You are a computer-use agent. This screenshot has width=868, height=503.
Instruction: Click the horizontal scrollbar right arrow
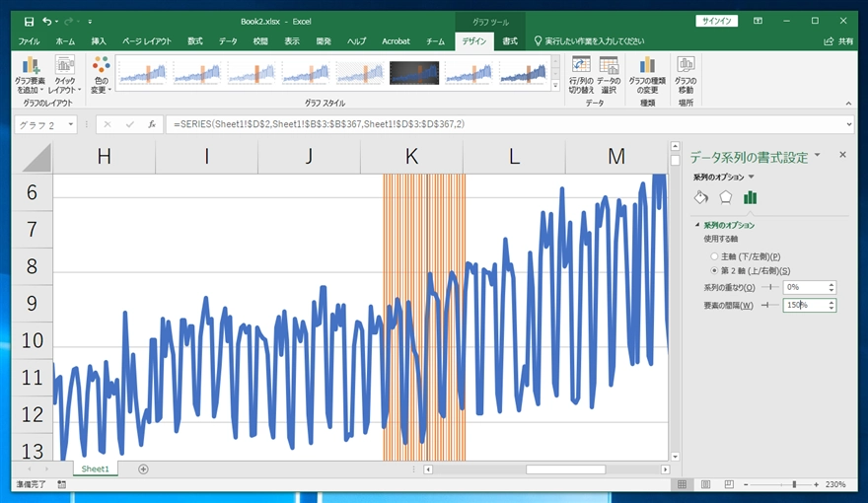coord(665,469)
